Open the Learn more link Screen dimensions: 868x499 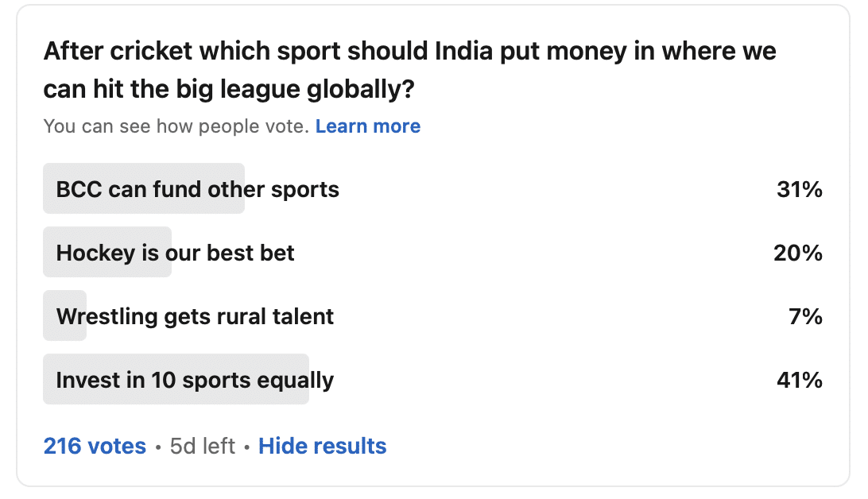pos(367,126)
